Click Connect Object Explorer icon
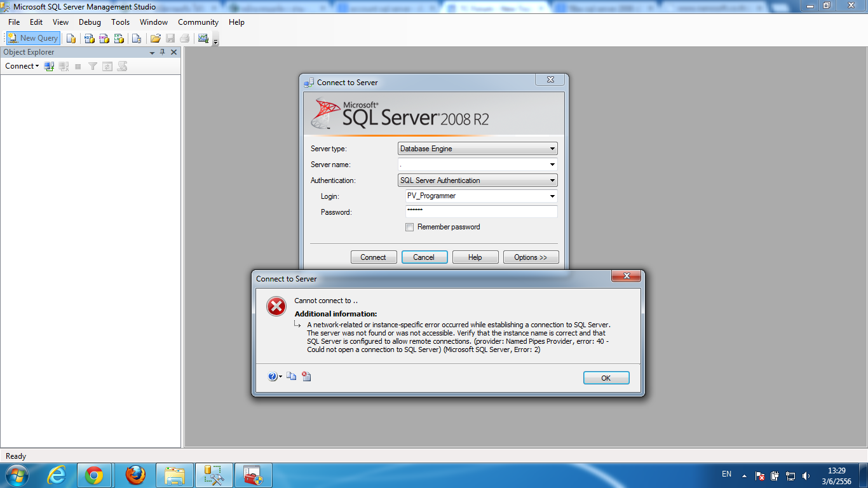Image resolution: width=868 pixels, height=488 pixels. click(49, 66)
